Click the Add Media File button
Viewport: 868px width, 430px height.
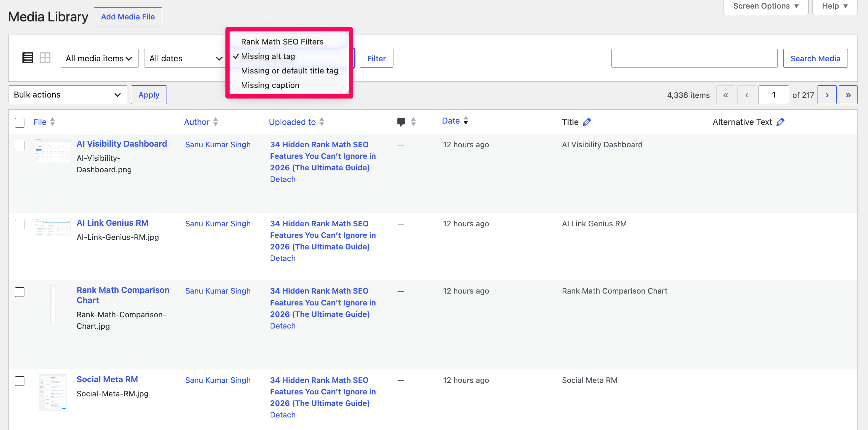coord(128,17)
